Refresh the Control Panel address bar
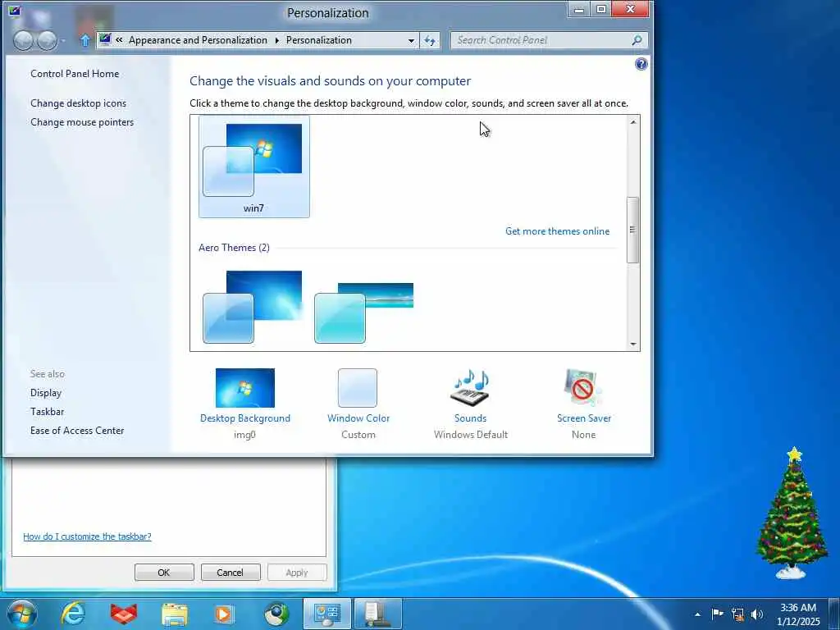The image size is (840, 630). 430,40
